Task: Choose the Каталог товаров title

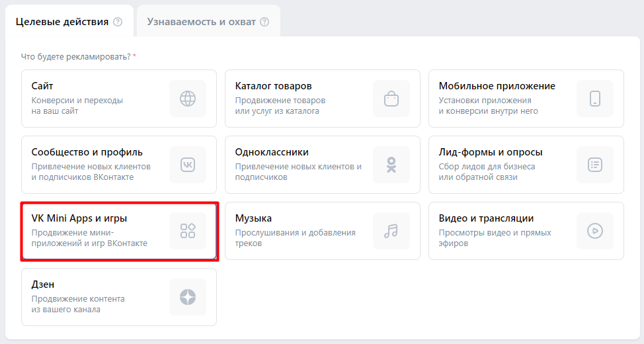Action: [273, 86]
